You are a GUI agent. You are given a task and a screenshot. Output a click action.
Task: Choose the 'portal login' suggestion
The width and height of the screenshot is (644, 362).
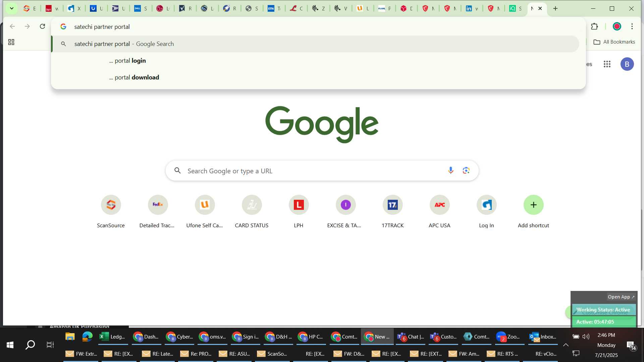pos(316,61)
